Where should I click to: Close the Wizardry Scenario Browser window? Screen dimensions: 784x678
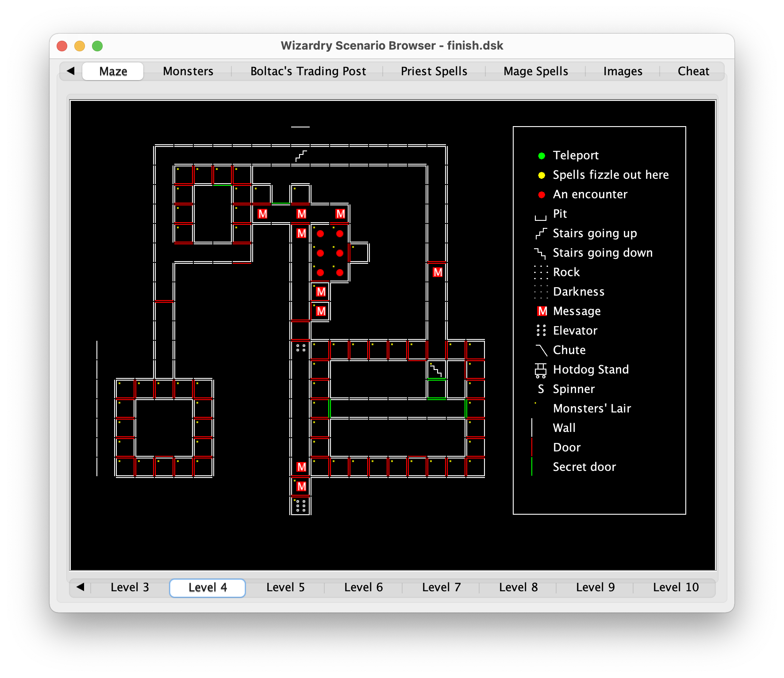point(62,46)
